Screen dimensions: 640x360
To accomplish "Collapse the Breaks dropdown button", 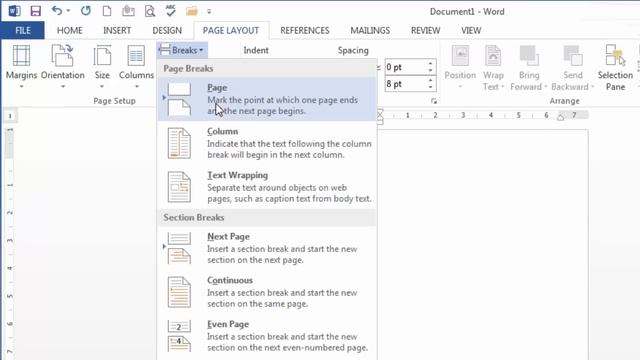I will point(182,50).
